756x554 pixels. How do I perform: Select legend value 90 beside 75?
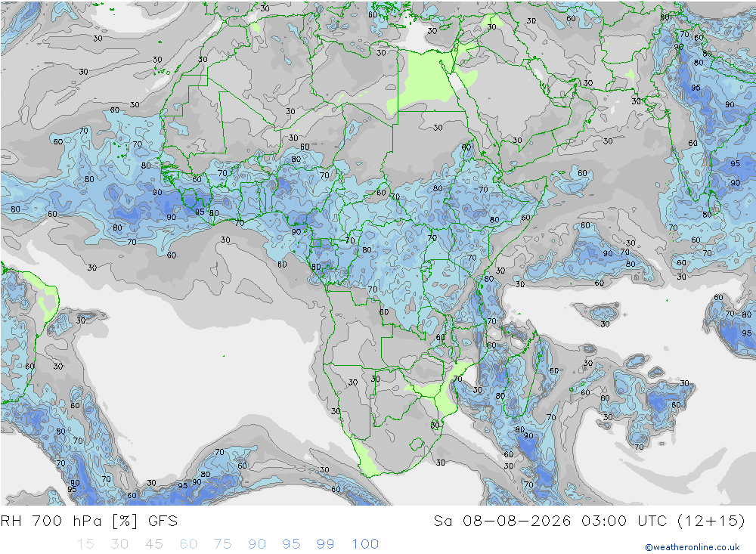pyautogui.click(x=257, y=544)
